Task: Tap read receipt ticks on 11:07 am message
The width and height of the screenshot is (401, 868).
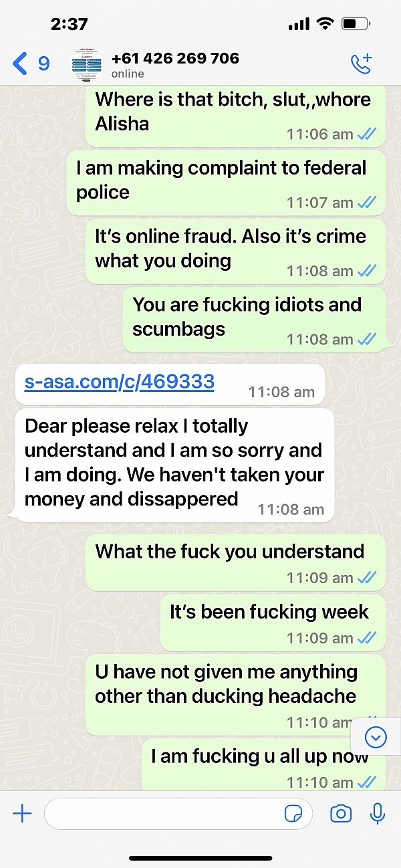Action: 367,203
